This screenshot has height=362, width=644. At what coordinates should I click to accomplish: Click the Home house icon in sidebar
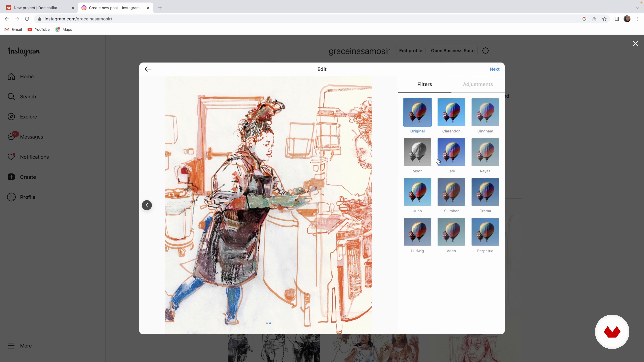tap(11, 76)
